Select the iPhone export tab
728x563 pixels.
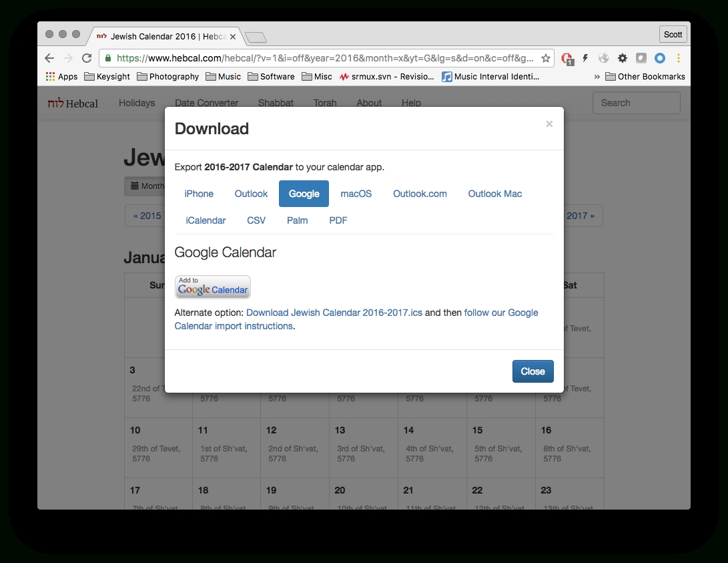point(199,194)
